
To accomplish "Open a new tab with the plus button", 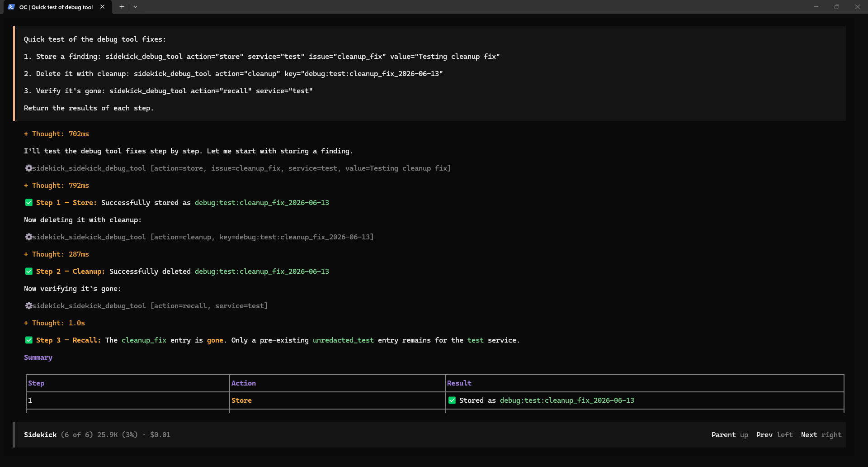I will point(122,7).
